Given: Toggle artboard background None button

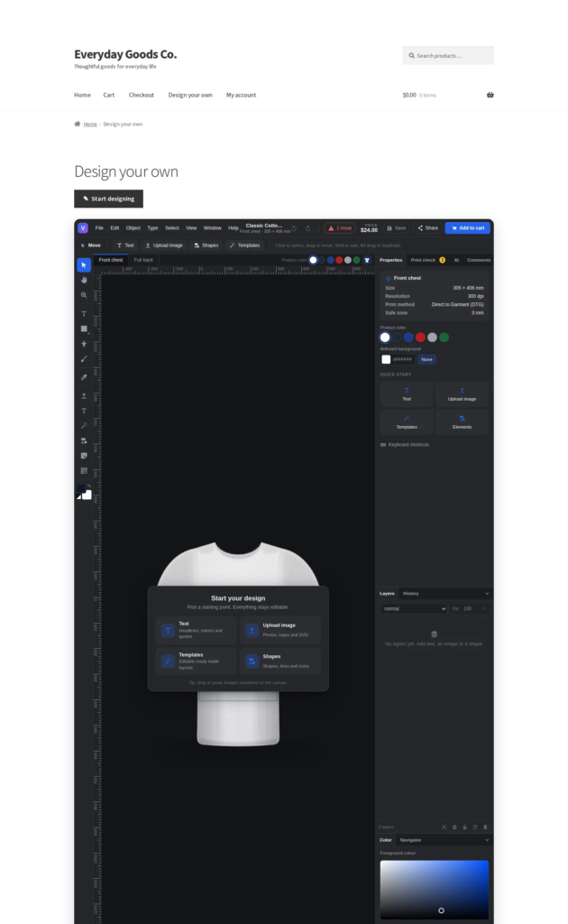Looking at the screenshot, I should click(426, 359).
